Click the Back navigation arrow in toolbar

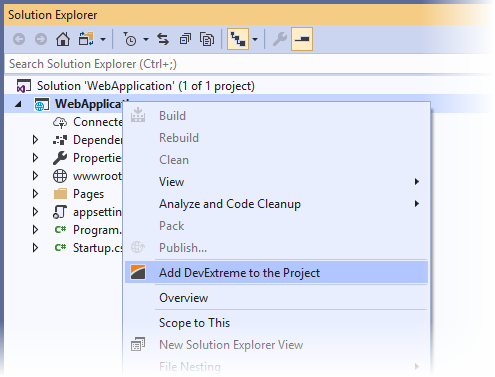coord(19,39)
